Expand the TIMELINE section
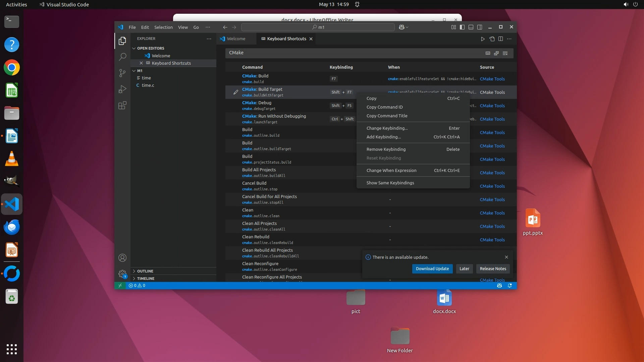This screenshot has height=362, width=644. point(146,279)
